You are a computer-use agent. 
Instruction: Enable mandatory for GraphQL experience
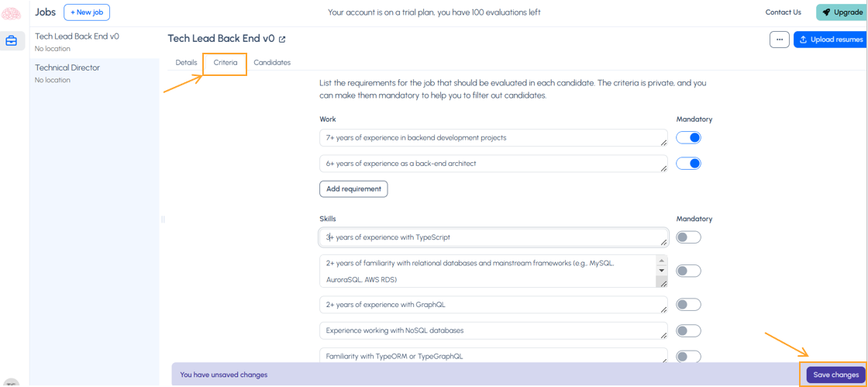688,305
